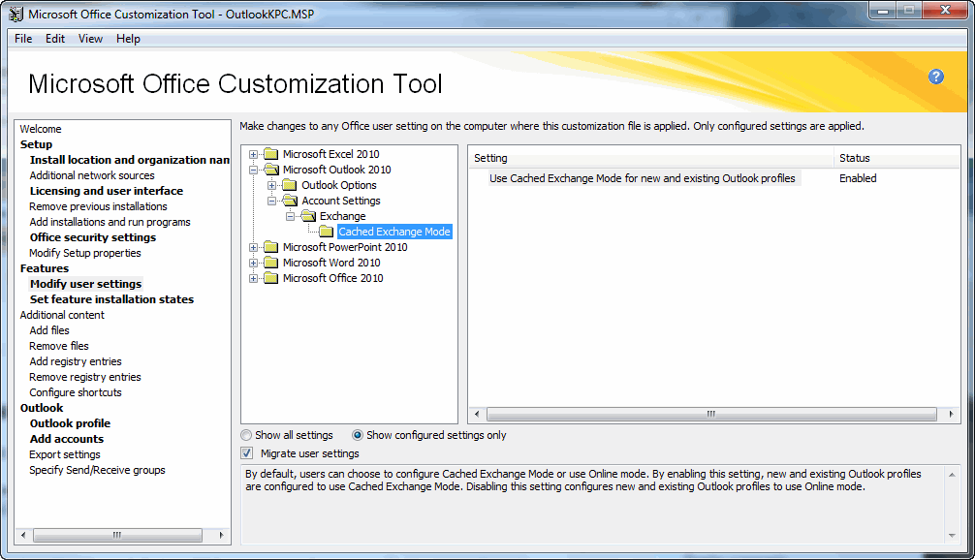
Task: Select Show all settings radio button
Action: point(246,435)
